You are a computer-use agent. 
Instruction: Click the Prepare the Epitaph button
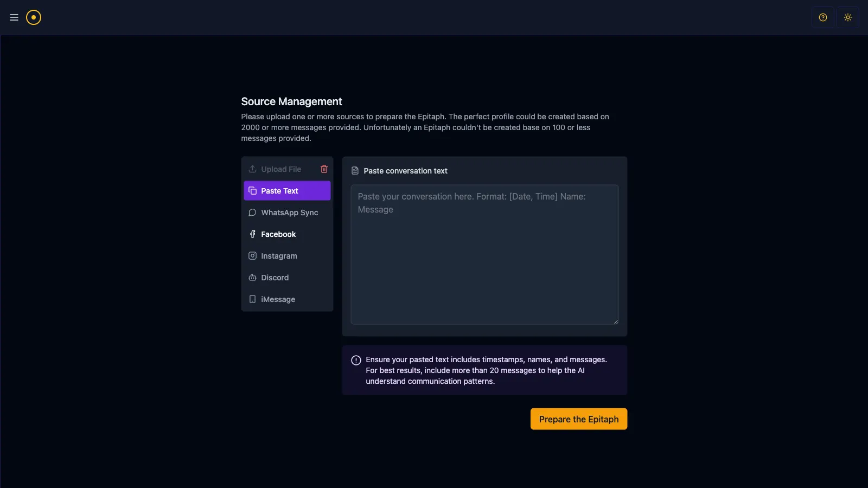click(579, 419)
